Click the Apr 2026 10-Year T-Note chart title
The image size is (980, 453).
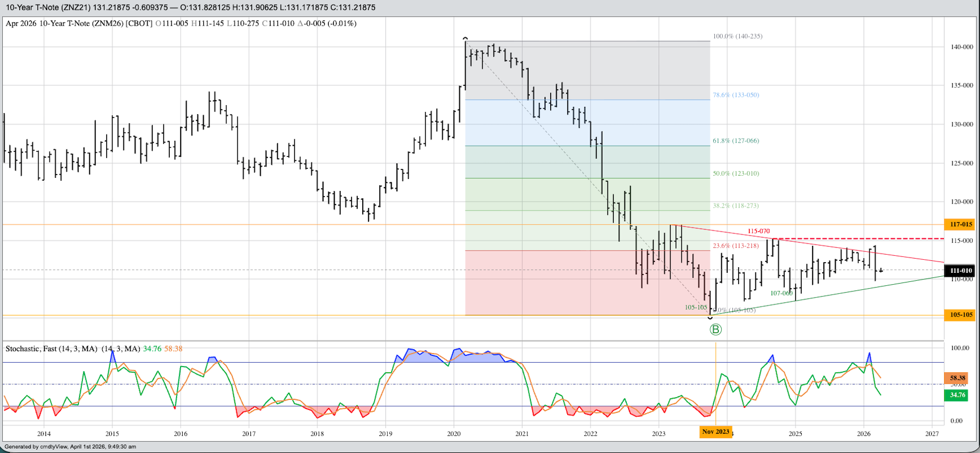point(78,24)
